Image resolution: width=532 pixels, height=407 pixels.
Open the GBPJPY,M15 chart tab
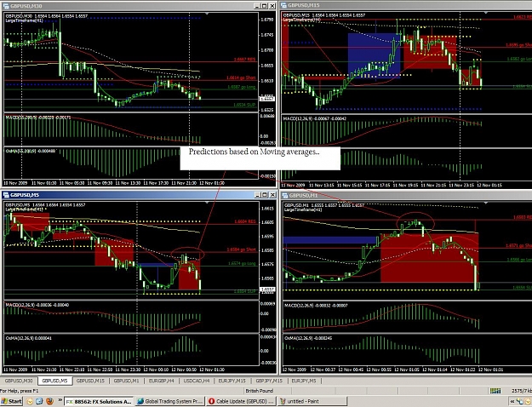coord(269,381)
